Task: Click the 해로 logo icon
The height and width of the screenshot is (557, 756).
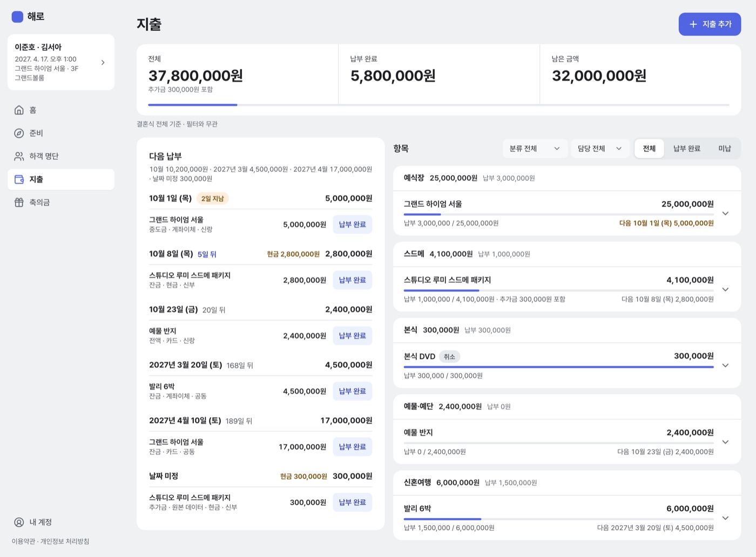Action: (17, 17)
